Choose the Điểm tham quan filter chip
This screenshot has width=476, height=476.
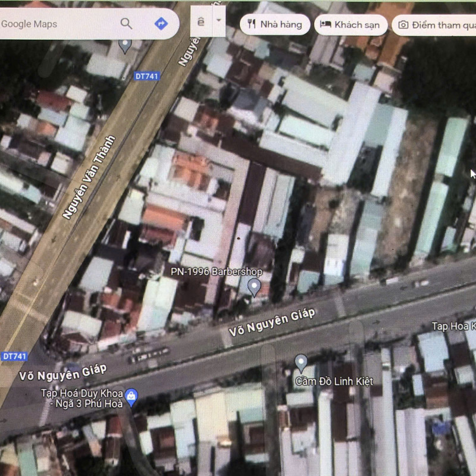point(437,25)
